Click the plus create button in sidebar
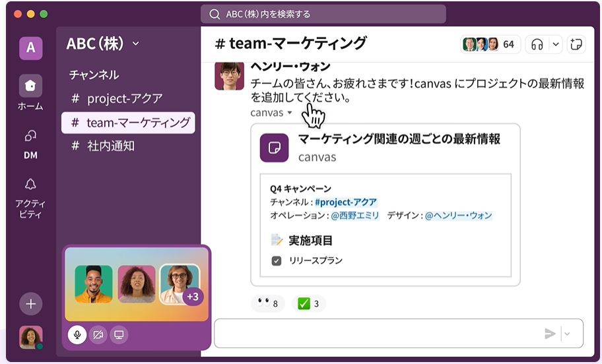 pyautogui.click(x=31, y=304)
